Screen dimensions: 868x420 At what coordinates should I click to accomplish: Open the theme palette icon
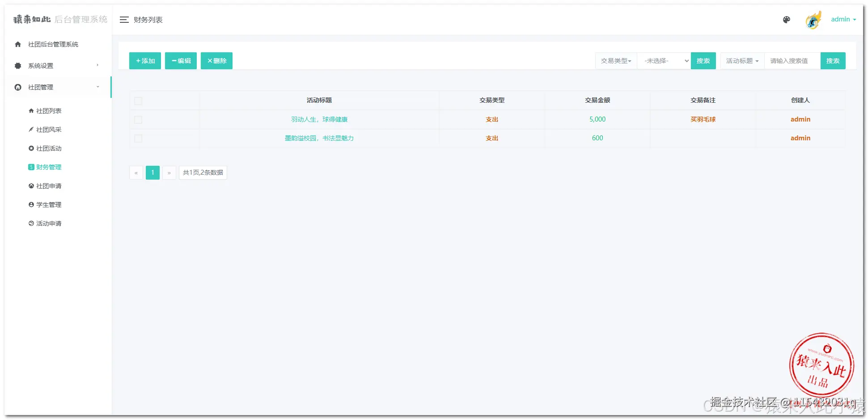point(787,20)
